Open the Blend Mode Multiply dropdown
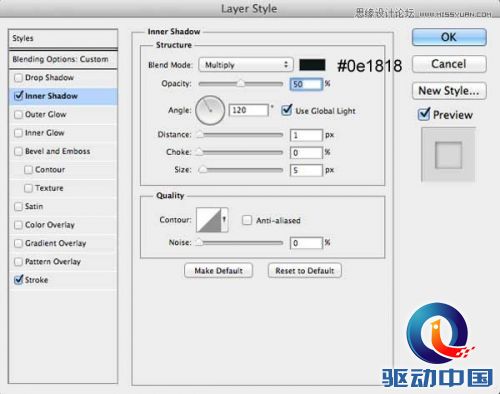Image resolution: width=500 pixels, height=394 pixels. point(246,65)
